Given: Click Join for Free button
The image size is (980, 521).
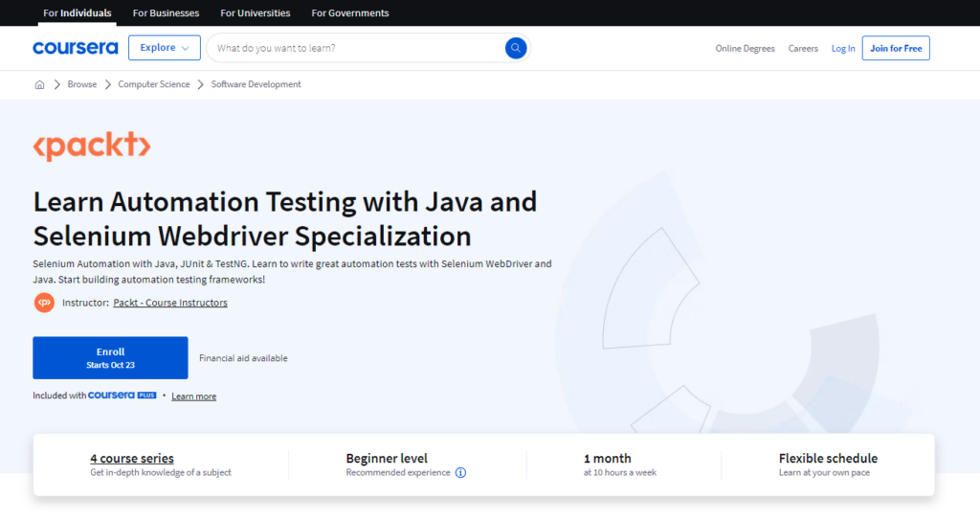Looking at the screenshot, I should click(x=896, y=48).
